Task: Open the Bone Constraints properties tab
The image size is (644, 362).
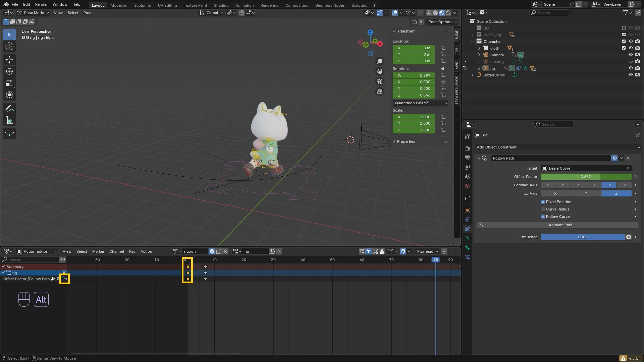Action: pos(467,257)
